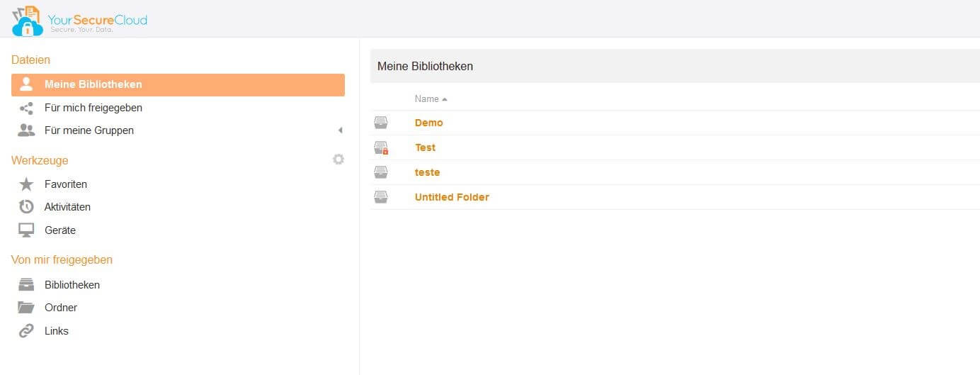
Task: Select Meine Bibliotheken in the sidebar
Action: [x=178, y=84]
